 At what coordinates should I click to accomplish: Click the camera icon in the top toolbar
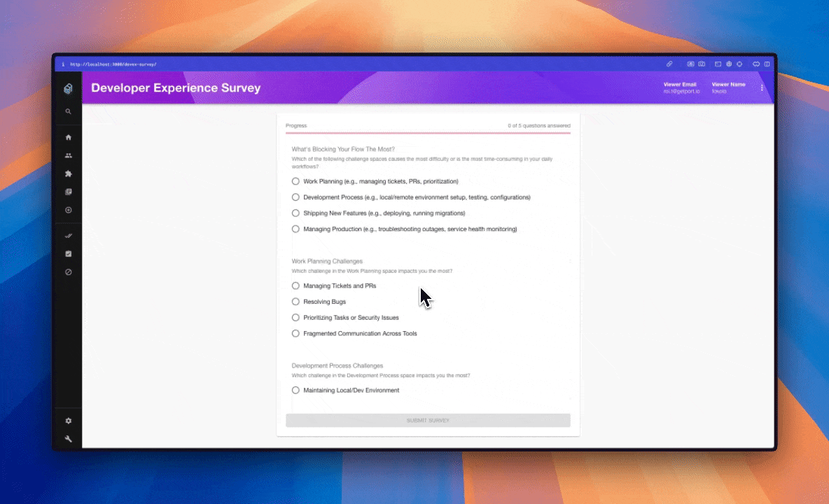(701, 64)
